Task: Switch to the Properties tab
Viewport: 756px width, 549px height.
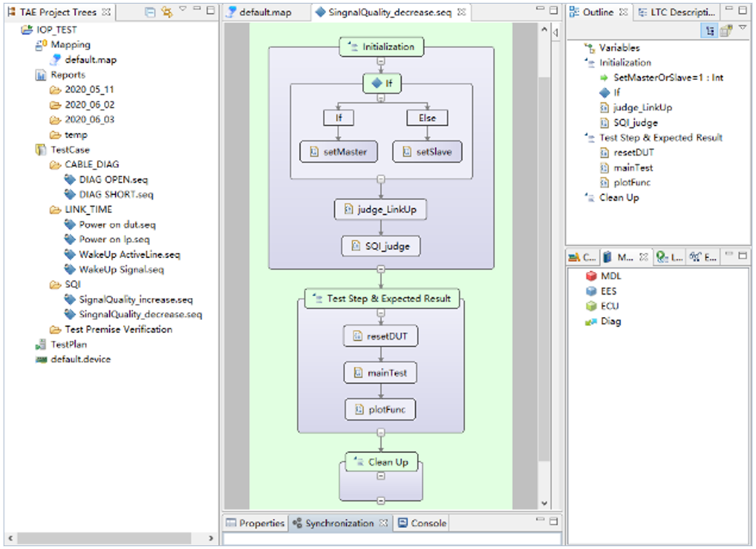Action: 255,523
